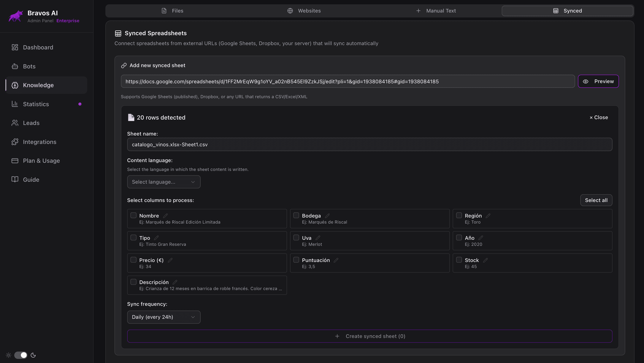
Task: Click the Bravos AI bull logo
Action: [x=16, y=16]
